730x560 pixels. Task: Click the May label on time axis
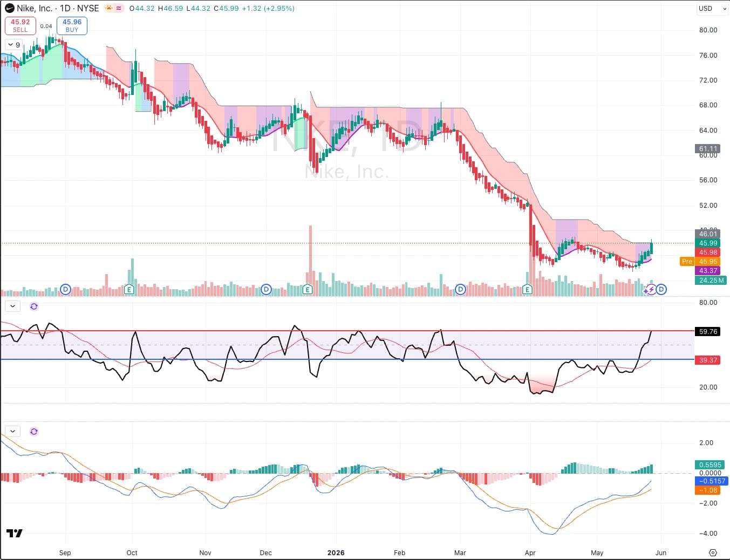coord(597,553)
